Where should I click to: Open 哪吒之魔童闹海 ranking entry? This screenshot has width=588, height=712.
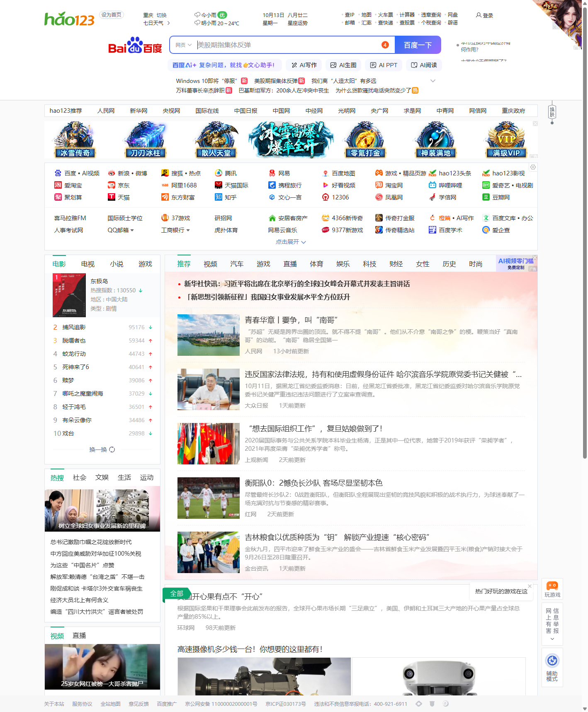pos(83,394)
